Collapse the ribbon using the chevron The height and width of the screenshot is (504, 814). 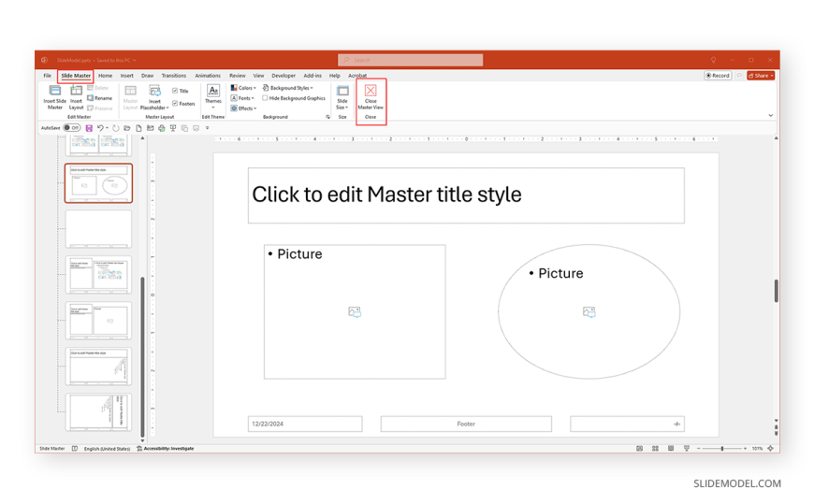point(770,116)
